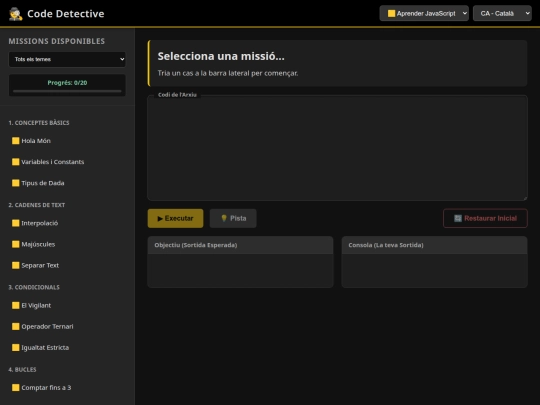Click the Restaurar Inicial button
540x405 pixels.
point(485,218)
